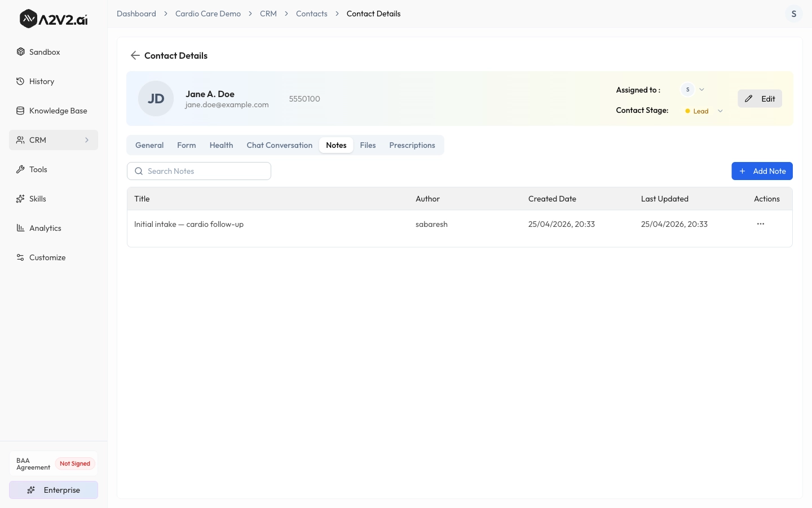Click the back arrow next to Contact Details
Image resolution: width=812 pixels, height=508 pixels.
pyautogui.click(x=135, y=55)
